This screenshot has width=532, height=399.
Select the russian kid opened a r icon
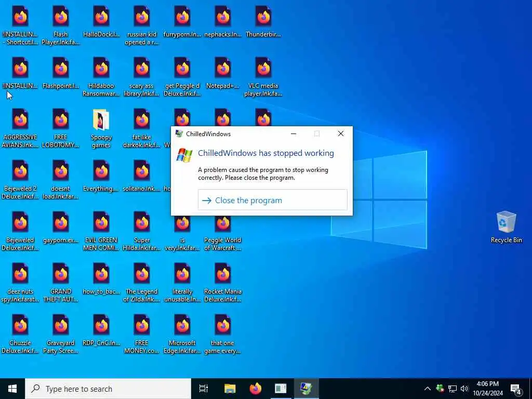(141, 26)
